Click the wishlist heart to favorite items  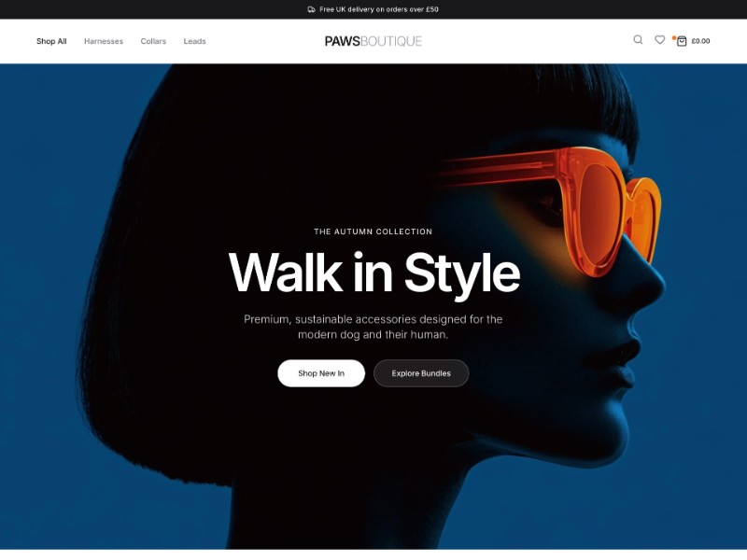point(660,40)
